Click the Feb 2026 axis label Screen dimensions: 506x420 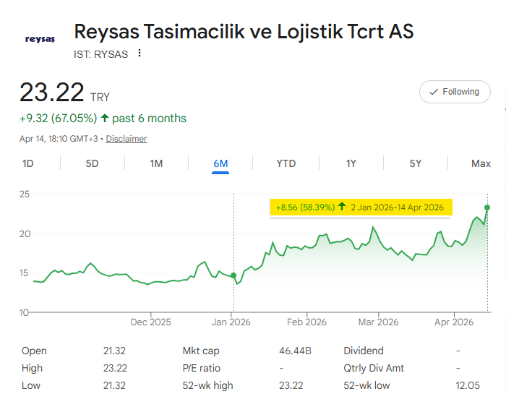tap(307, 322)
